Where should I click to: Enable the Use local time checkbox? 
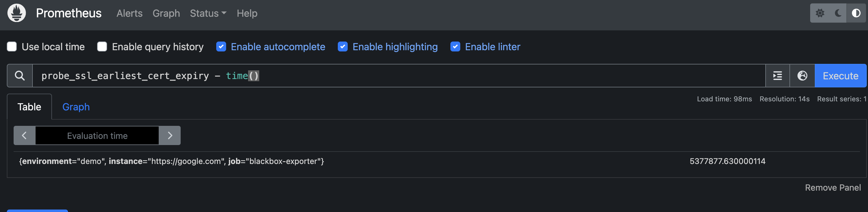(x=12, y=46)
